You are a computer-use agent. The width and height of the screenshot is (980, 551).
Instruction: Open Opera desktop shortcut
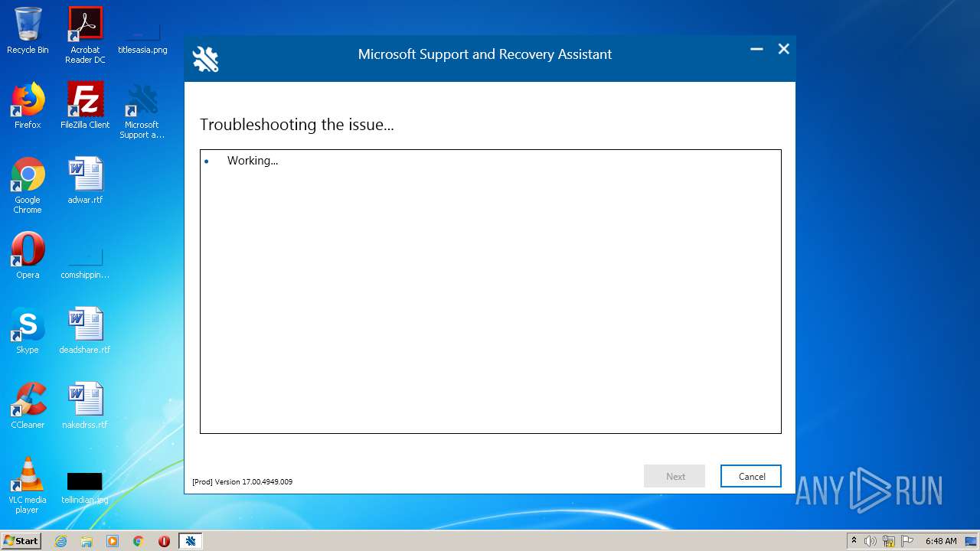pyautogui.click(x=28, y=256)
